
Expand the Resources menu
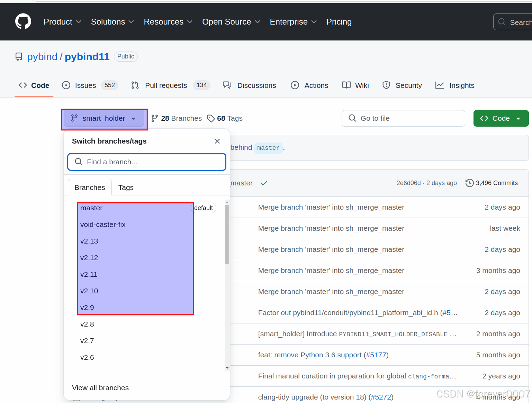click(168, 22)
